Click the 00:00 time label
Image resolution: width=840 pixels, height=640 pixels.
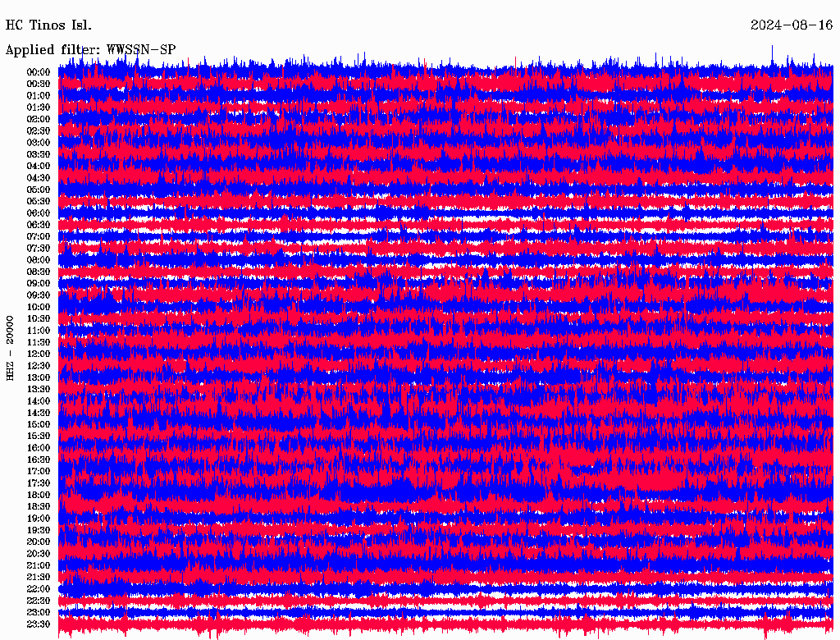point(39,72)
